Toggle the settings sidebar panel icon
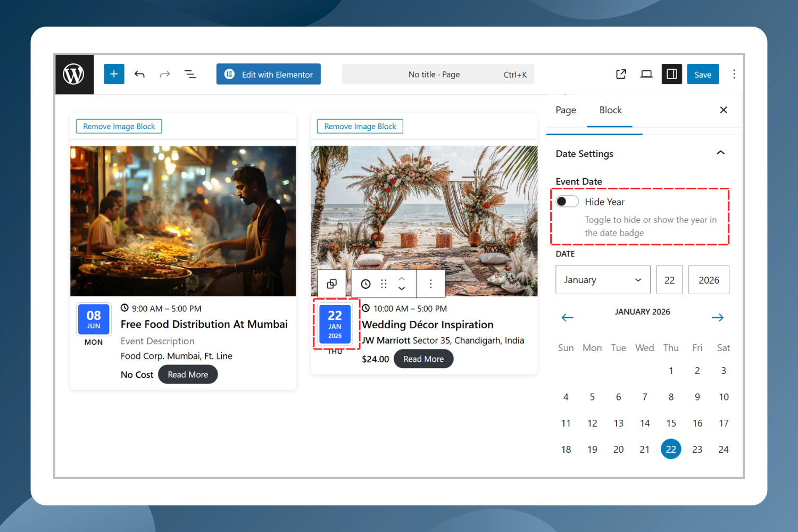The image size is (798, 532). pos(671,74)
